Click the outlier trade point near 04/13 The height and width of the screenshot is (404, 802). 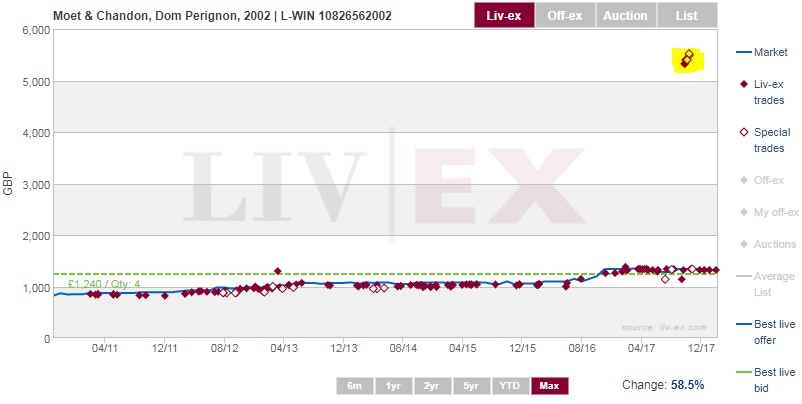pyautogui.click(x=278, y=271)
